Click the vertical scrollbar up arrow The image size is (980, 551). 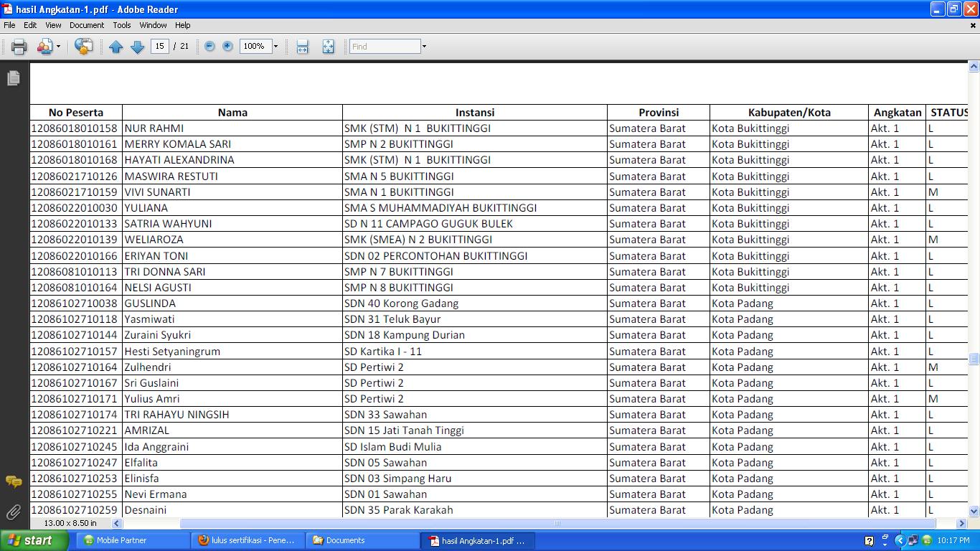[974, 67]
